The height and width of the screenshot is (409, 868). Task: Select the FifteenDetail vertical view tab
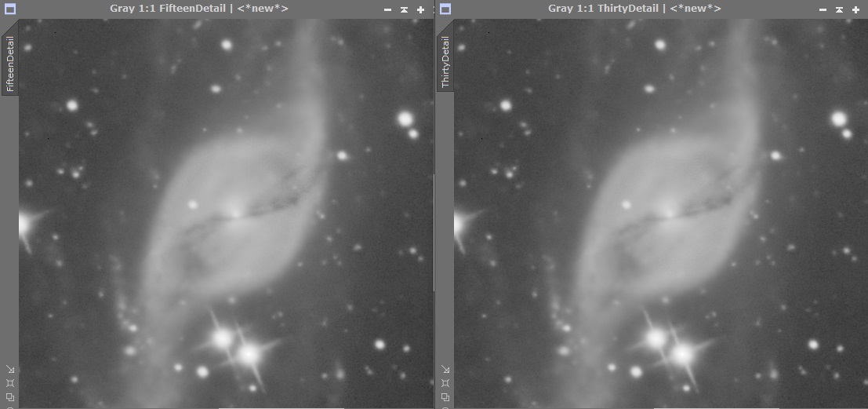(10, 63)
